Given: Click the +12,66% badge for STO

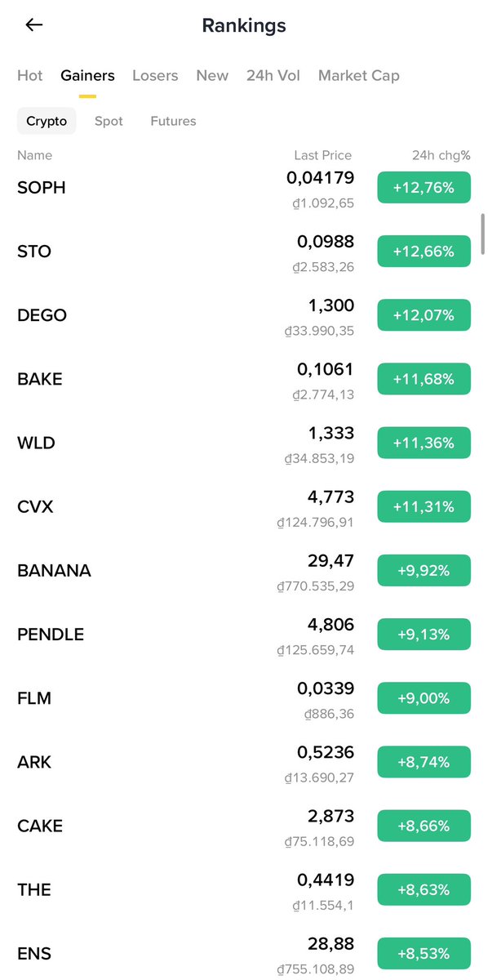Looking at the screenshot, I should tap(424, 252).
